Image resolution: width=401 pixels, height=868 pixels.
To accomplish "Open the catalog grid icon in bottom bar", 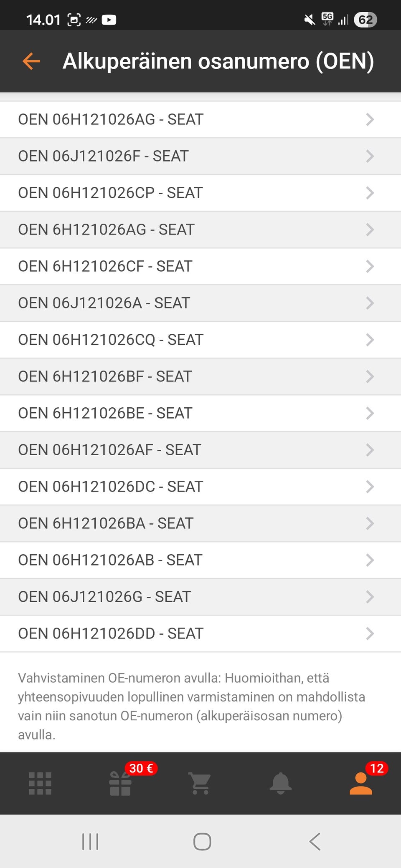I will point(40,783).
